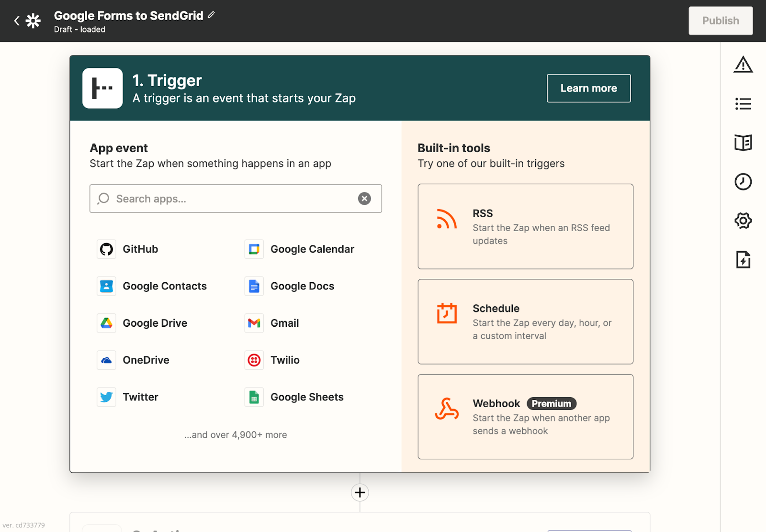Image resolution: width=766 pixels, height=532 pixels.
Task: Select the Gmail app
Action: [272, 323]
